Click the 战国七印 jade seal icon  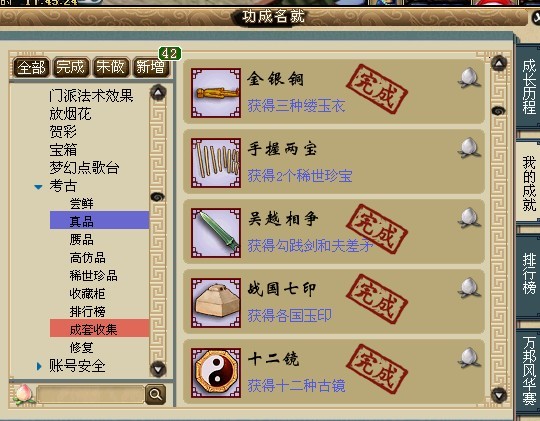[x=216, y=303]
